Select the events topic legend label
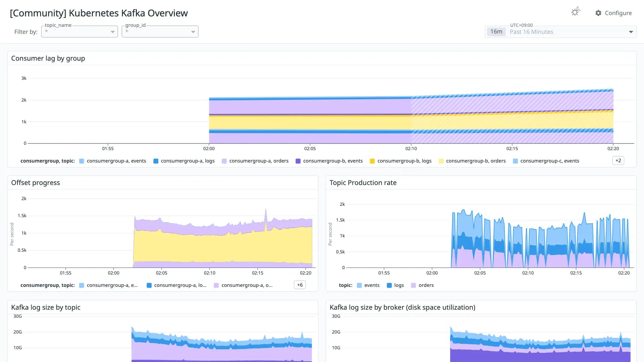 click(x=372, y=285)
